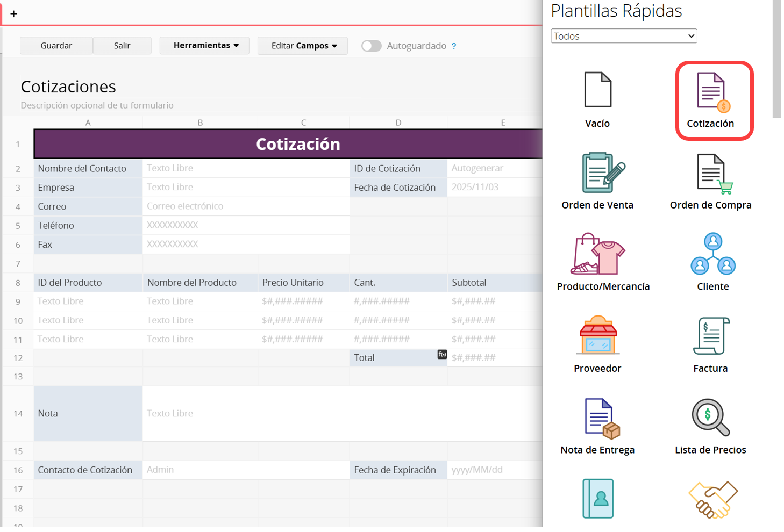The width and height of the screenshot is (784, 532).
Task: Pick the Factura invoice template
Action: 711,336
